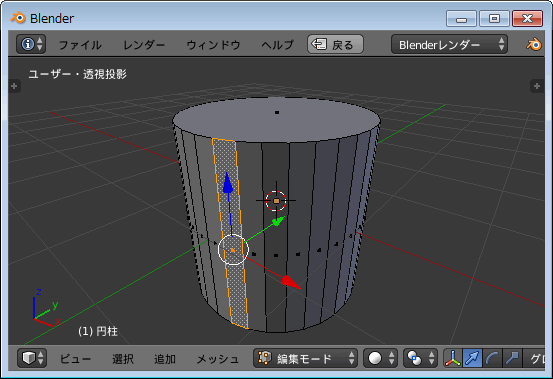The image size is (553, 379).
Task: Open the viewport shading dropdown
Action: point(381,358)
